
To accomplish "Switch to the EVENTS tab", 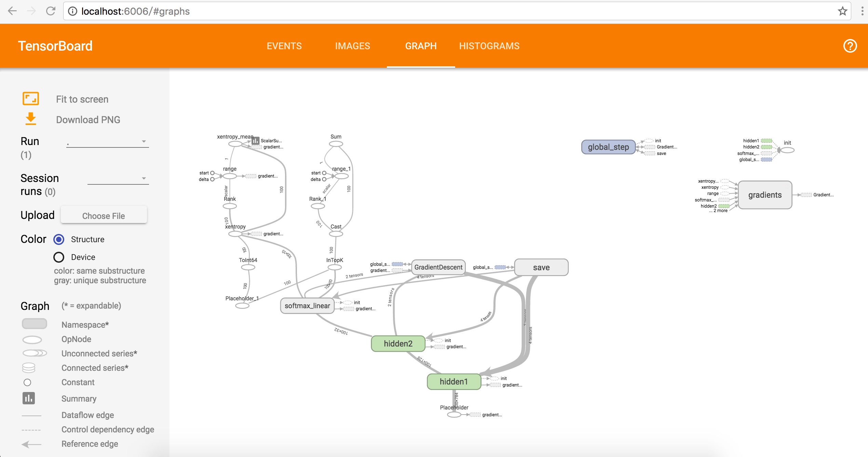I will (284, 46).
